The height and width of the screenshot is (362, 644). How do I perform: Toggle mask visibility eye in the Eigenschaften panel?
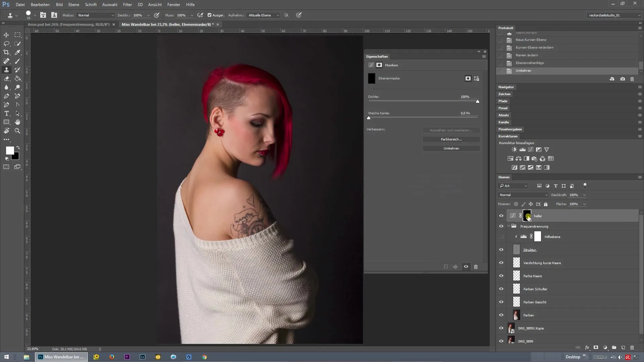(x=466, y=267)
